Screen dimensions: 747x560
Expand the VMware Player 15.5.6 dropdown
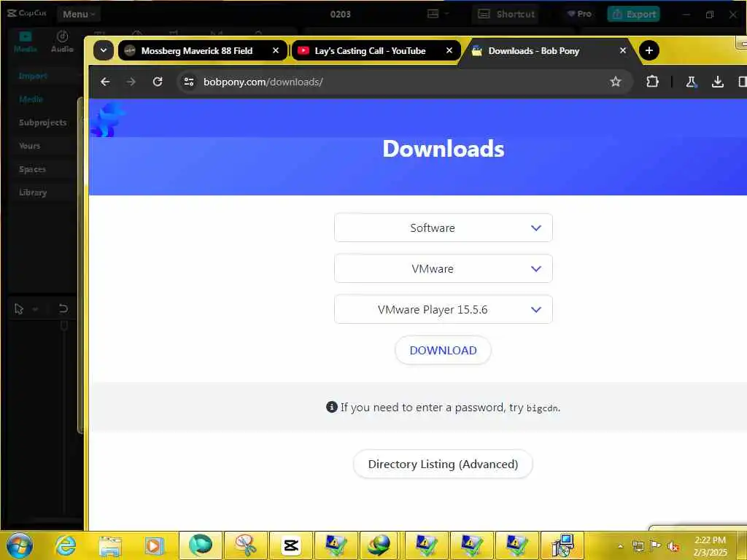pyautogui.click(x=443, y=309)
